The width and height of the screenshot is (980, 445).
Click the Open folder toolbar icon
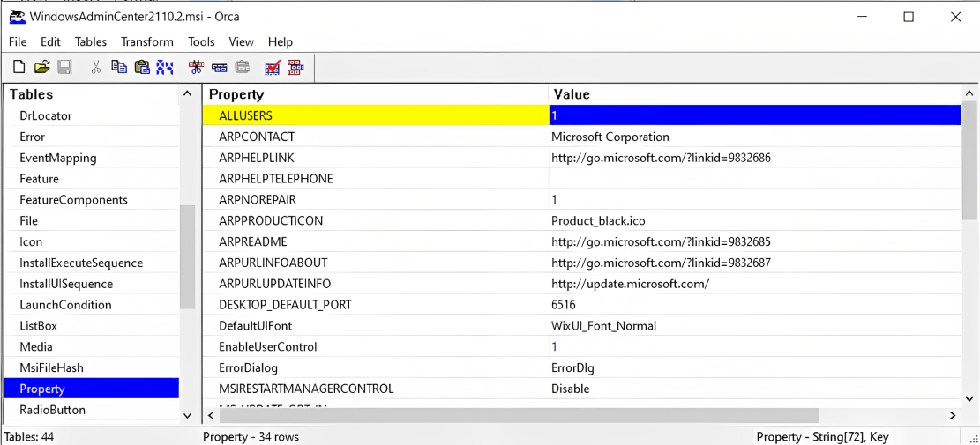point(41,67)
